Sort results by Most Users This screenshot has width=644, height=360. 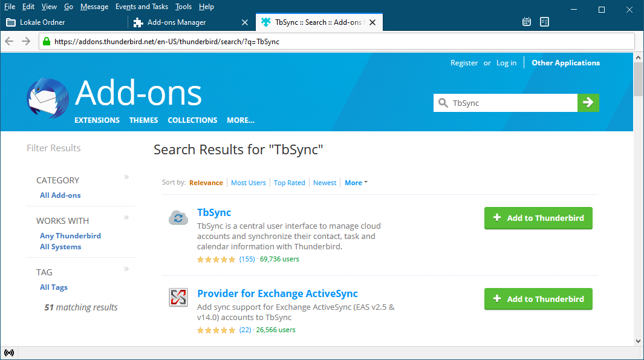pyautogui.click(x=249, y=183)
